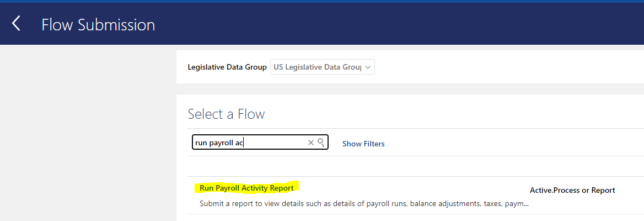
Task: Click the empty panel beside Legislative Data Group
Action: (x=509, y=67)
